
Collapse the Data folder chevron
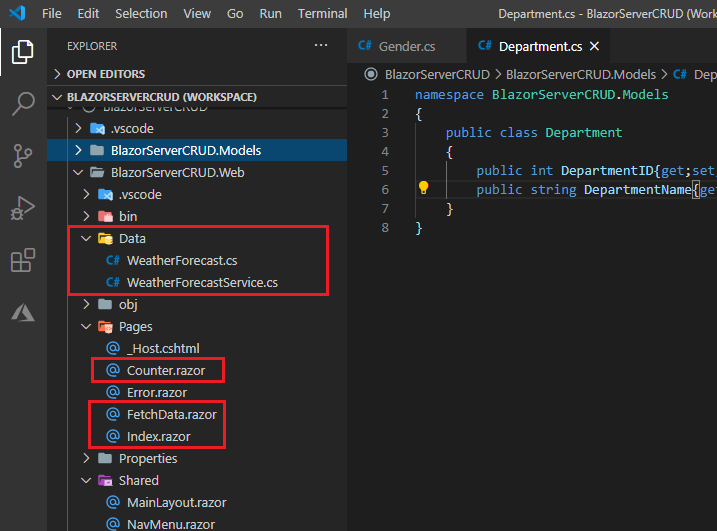click(86, 238)
